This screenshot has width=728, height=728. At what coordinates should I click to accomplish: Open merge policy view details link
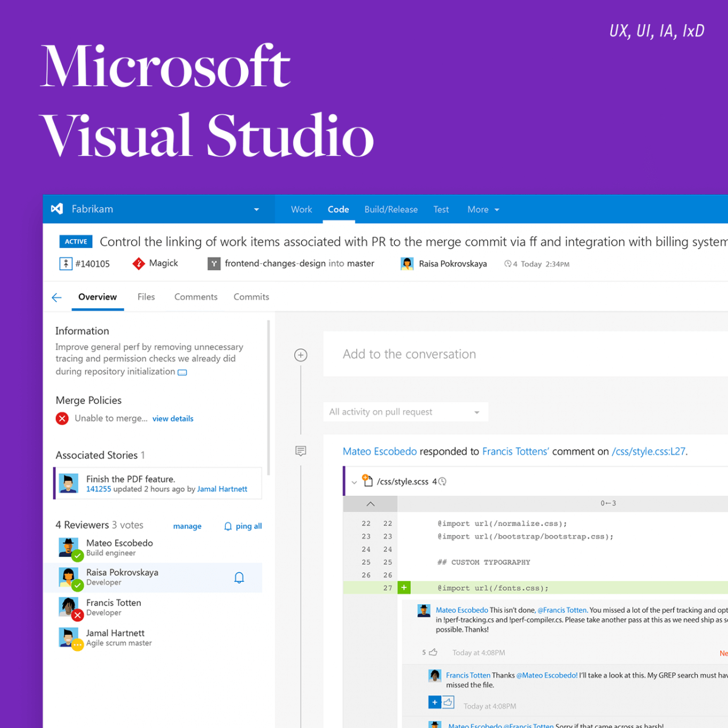(173, 419)
